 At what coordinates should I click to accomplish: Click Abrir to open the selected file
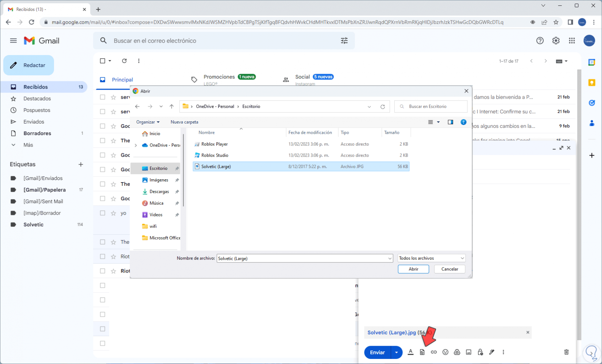pos(413,269)
